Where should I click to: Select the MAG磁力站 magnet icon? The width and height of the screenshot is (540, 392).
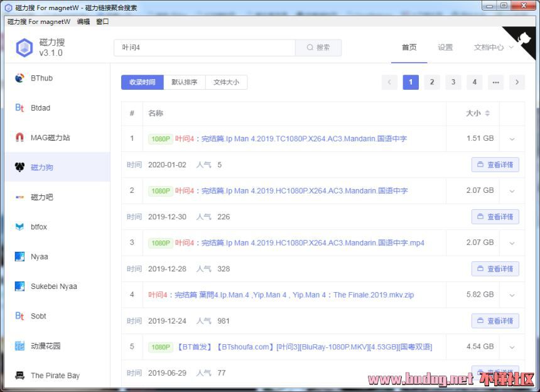(x=19, y=138)
